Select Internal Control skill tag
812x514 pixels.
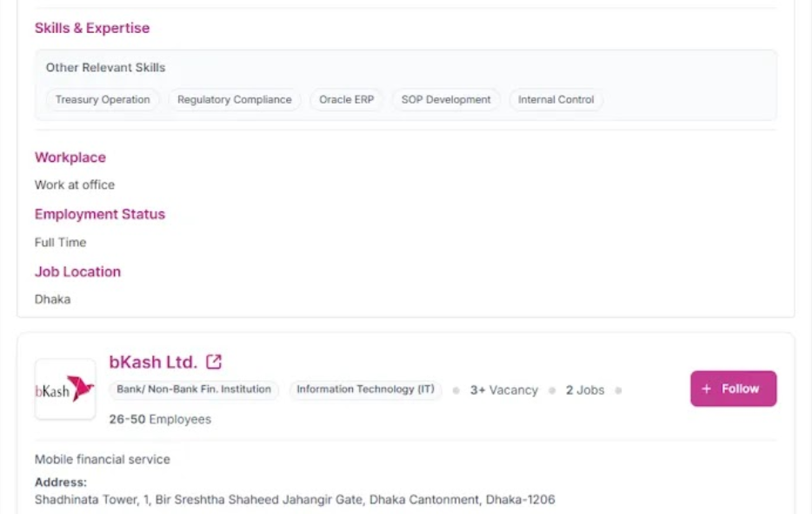pos(556,99)
